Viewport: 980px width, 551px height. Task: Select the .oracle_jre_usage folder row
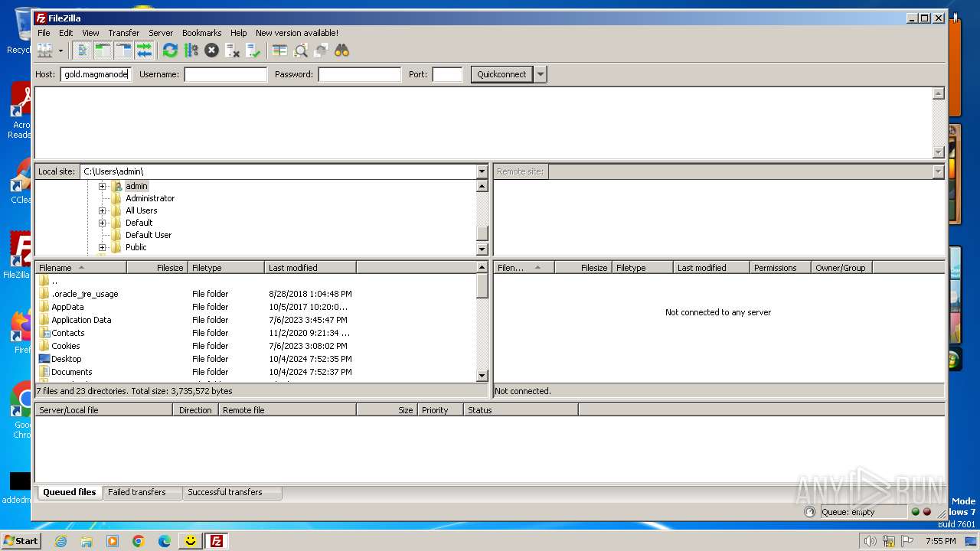pos(255,294)
